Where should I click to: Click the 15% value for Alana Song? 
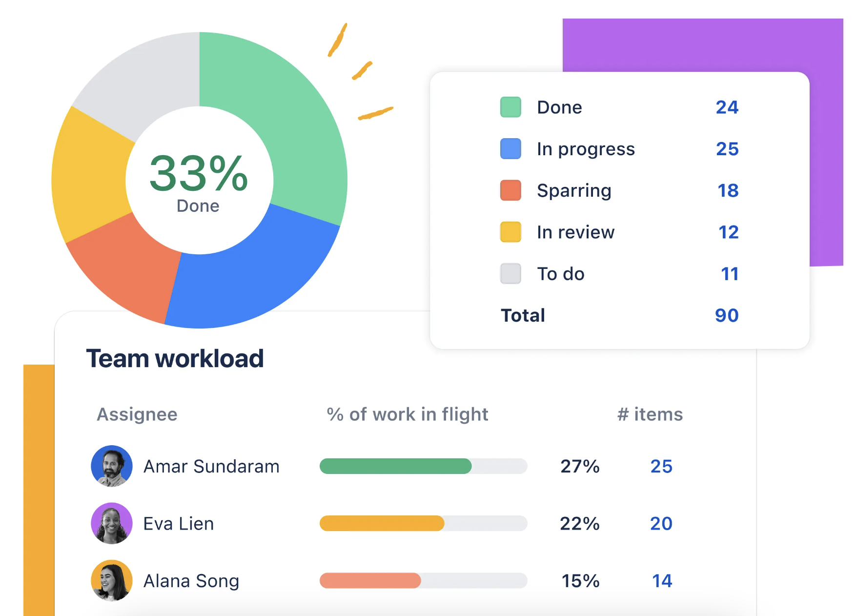(x=580, y=581)
